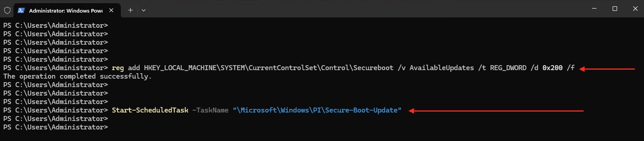The image size is (644, 141).
Task: Maximize the terminal window
Action: 614,9
